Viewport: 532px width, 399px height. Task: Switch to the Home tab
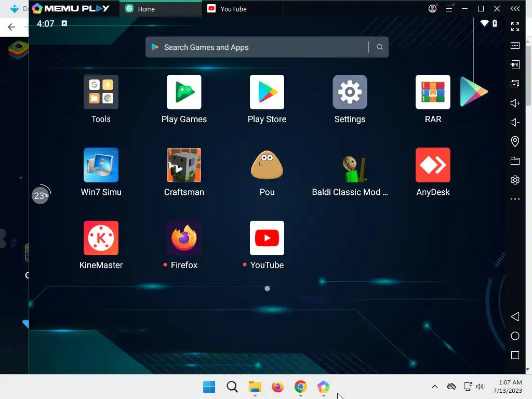[x=161, y=9]
